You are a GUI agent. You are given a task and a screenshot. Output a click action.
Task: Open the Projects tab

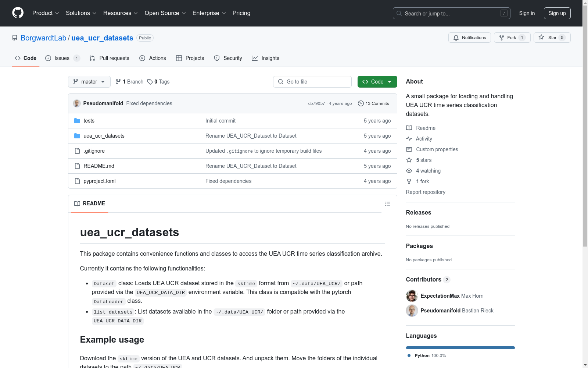point(190,58)
